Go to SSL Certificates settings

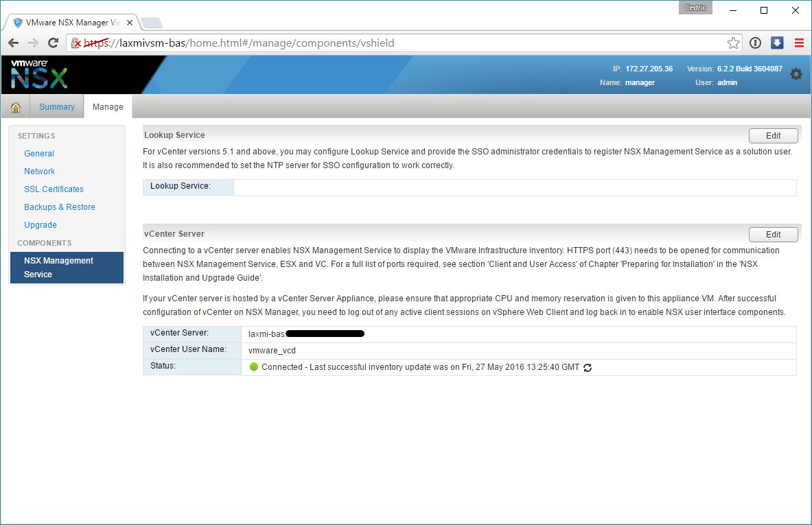[54, 189]
